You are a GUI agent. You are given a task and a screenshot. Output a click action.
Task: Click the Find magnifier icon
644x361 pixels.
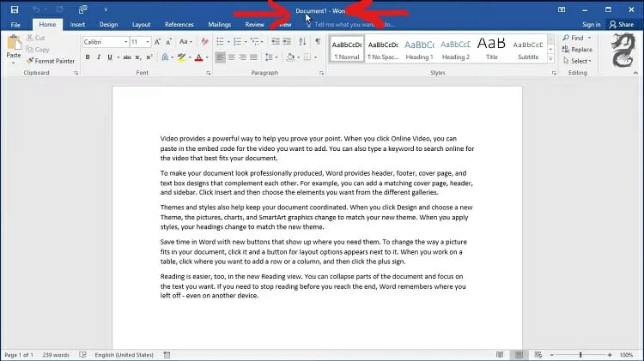pos(566,38)
